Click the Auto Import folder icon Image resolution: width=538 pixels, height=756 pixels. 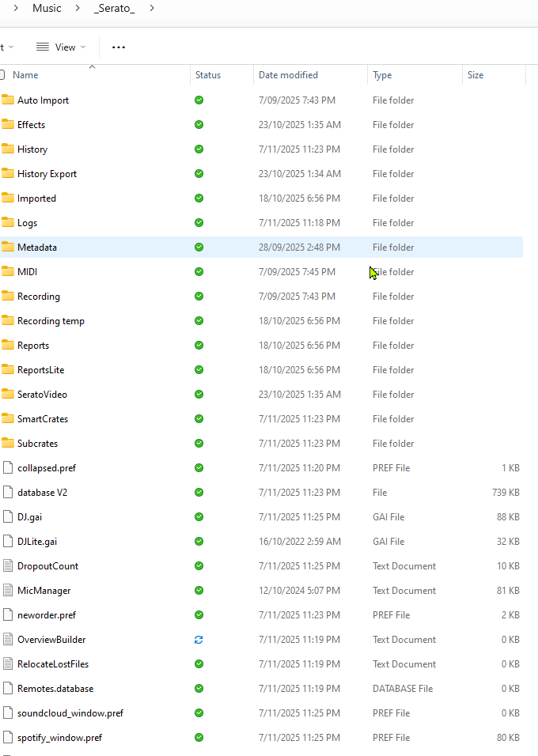8,100
